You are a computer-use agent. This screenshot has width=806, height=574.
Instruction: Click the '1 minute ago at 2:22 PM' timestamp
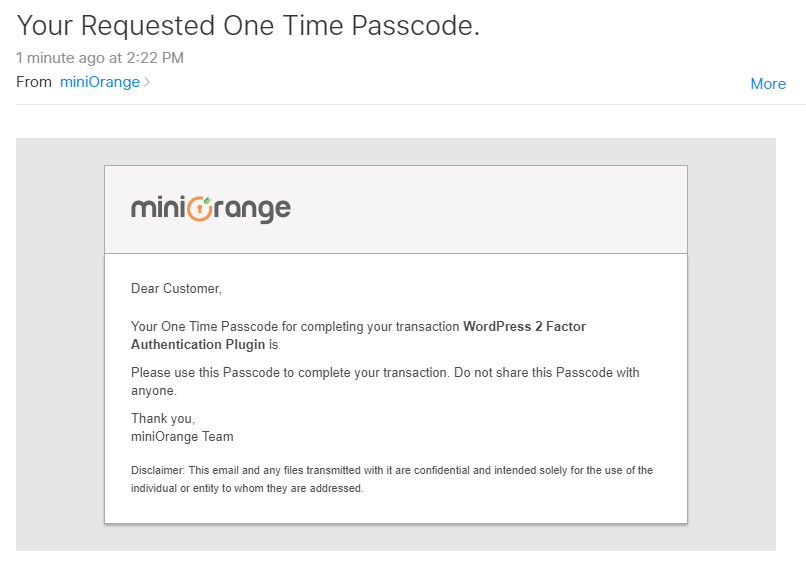pyautogui.click(x=100, y=58)
